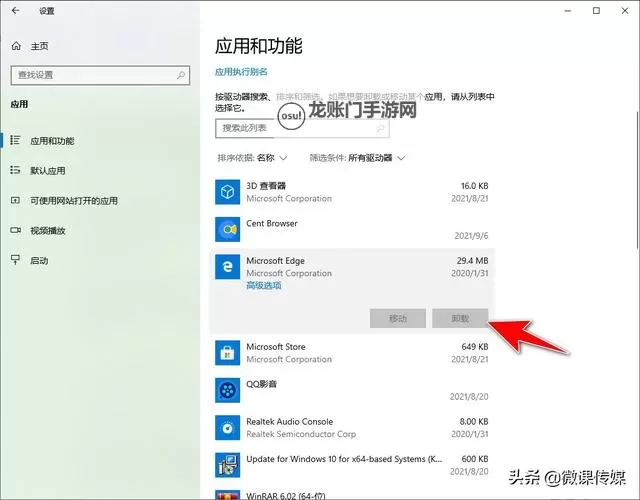Open 启动 in the sidebar
The height and width of the screenshot is (500, 640).
point(39,261)
